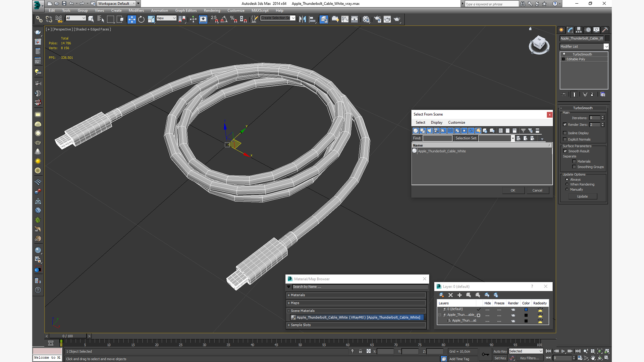Open the MAXScript menu
The height and width of the screenshot is (362, 644).
pos(260,10)
